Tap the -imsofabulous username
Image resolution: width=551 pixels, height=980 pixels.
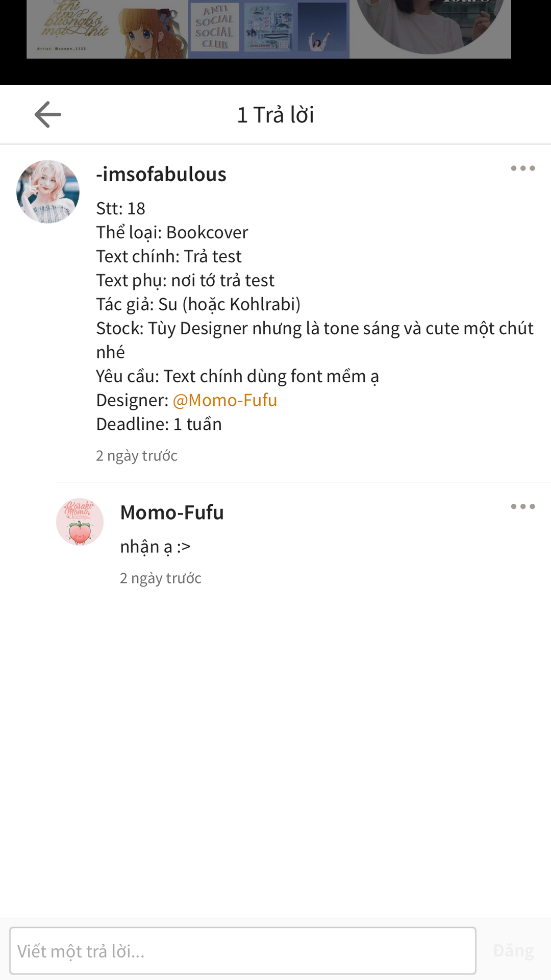click(161, 175)
